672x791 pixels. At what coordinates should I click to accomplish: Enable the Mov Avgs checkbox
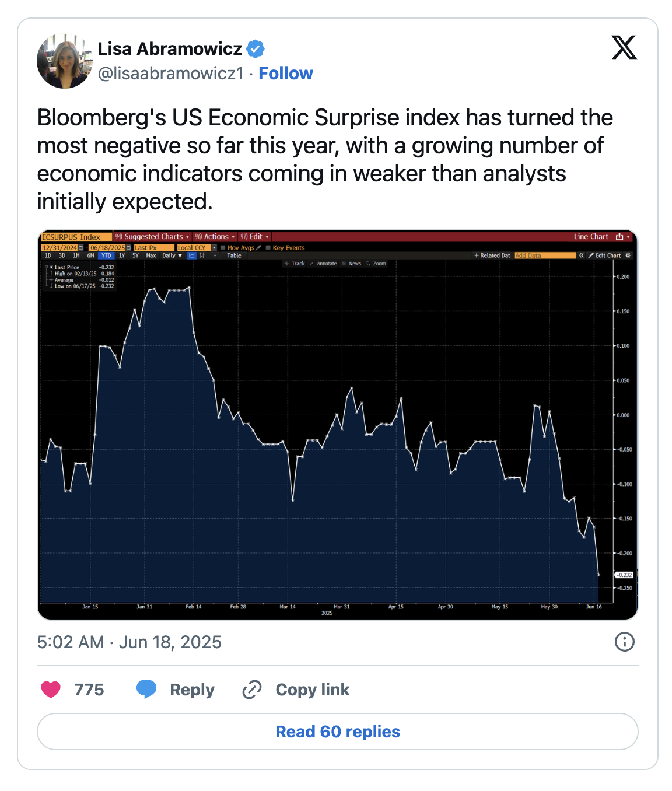click(x=223, y=248)
